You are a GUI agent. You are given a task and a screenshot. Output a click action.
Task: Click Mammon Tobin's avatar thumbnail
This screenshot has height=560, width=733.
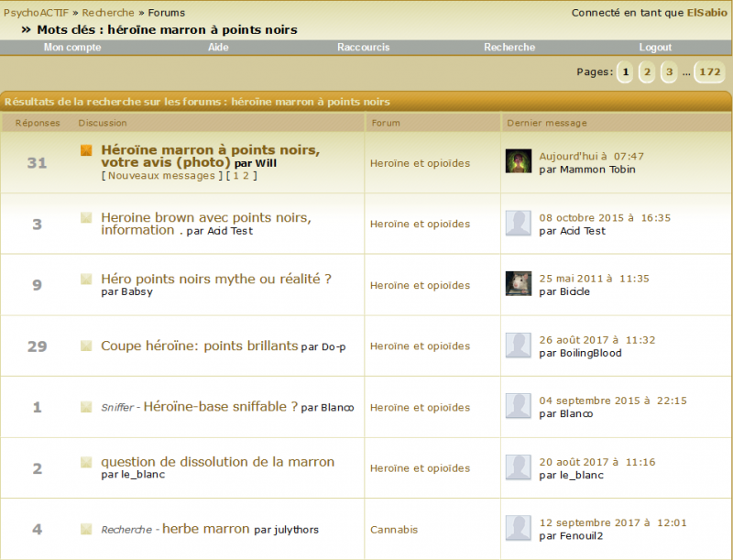coord(519,162)
